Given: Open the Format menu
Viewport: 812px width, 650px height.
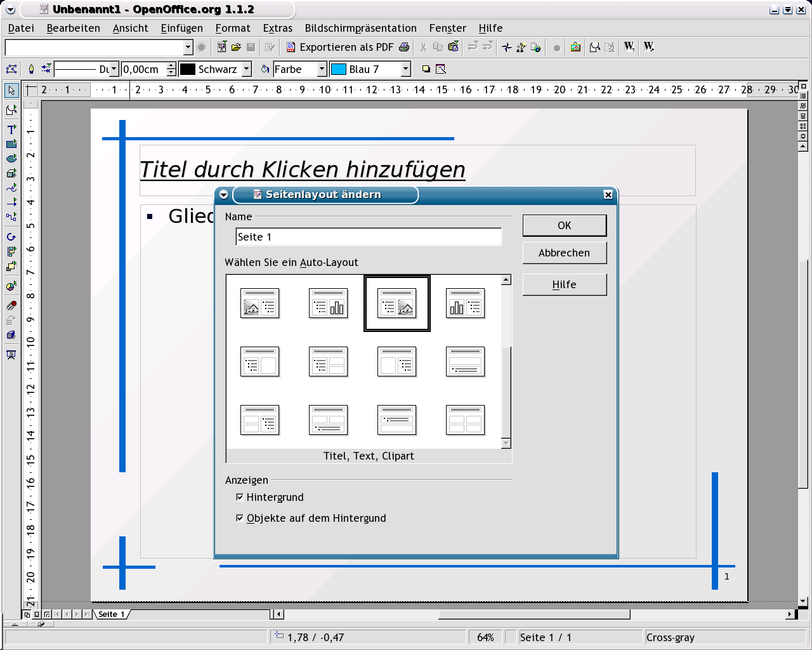Looking at the screenshot, I should 232,28.
